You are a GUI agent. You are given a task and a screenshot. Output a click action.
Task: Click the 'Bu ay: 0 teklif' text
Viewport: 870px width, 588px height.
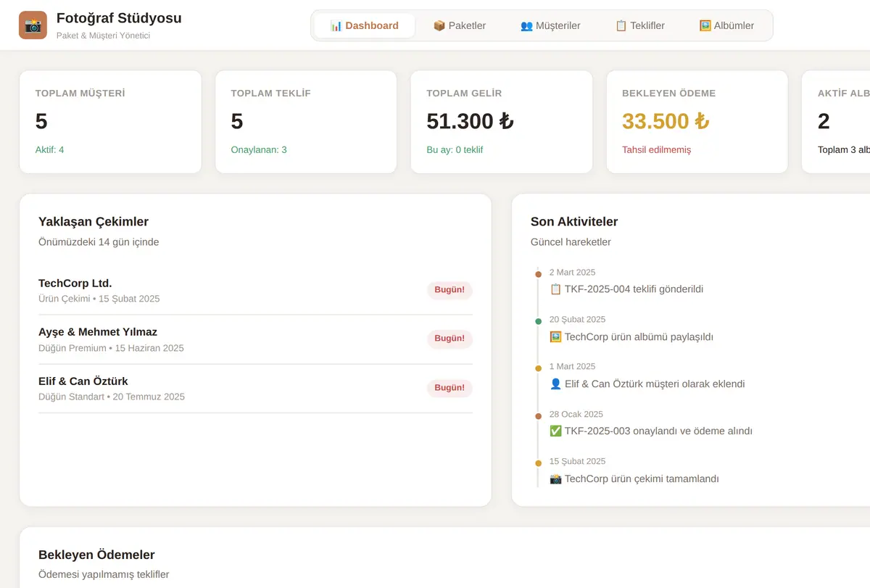tap(455, 149)
